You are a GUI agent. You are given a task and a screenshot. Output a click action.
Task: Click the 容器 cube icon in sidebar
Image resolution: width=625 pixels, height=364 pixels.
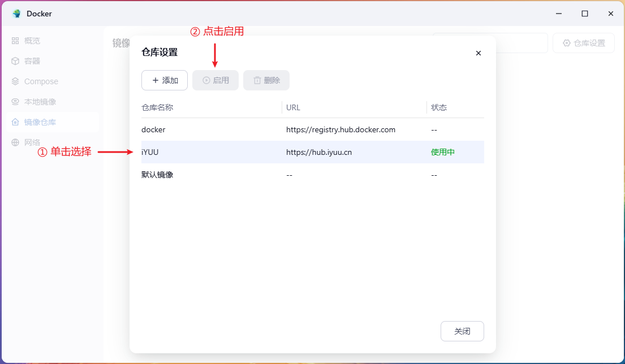15,61
